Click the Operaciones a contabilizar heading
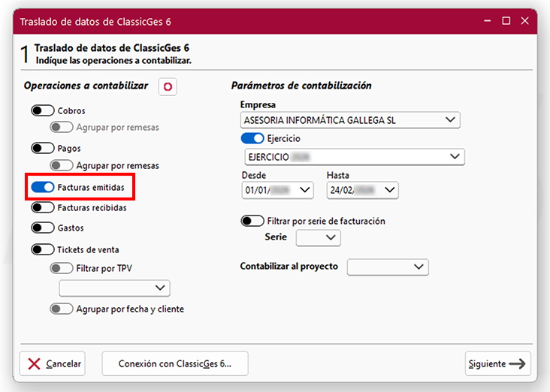The image size is (550, 392). (x=86, y=86)
